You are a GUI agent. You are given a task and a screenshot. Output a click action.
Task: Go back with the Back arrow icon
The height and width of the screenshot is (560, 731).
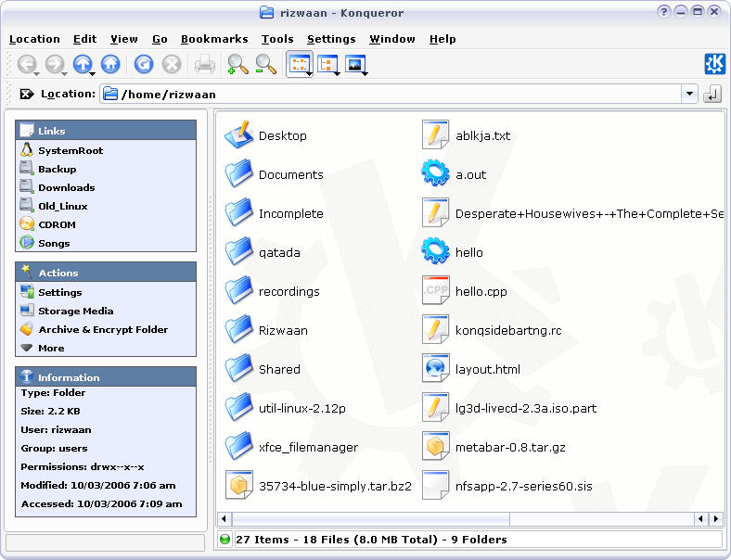click(27, 64)
